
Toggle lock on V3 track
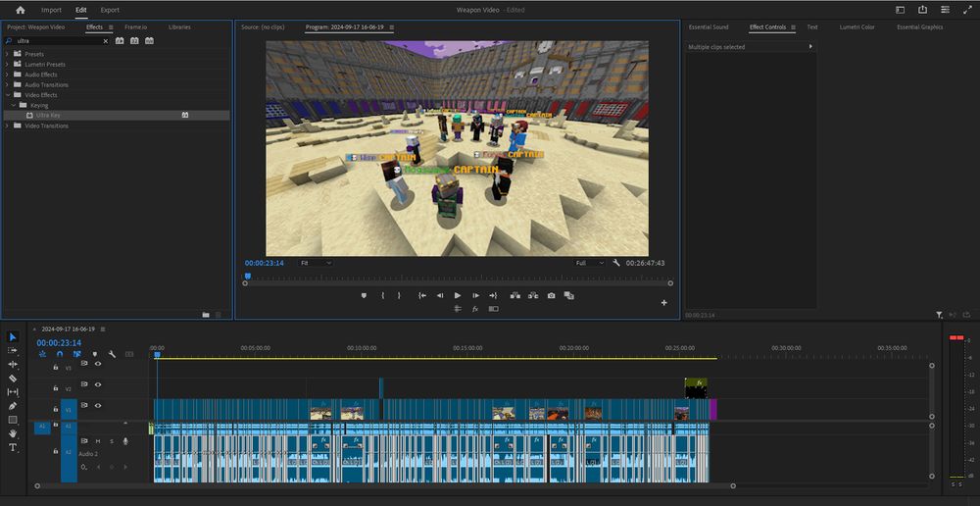click(56, 367)
